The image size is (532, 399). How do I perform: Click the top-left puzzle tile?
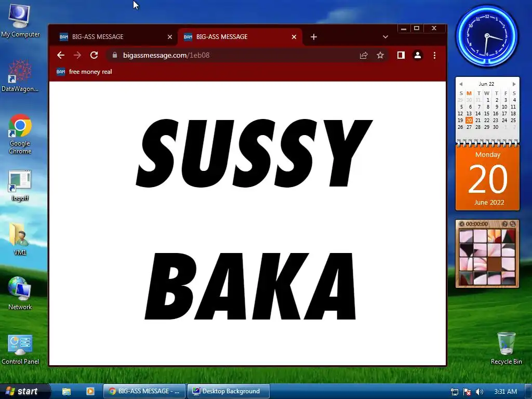tap(466, 235)
